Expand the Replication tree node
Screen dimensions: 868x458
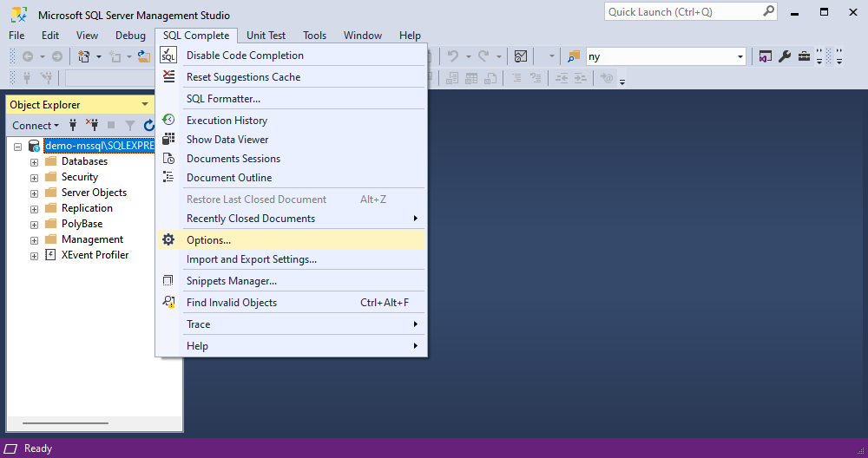(x=35, y=209)
